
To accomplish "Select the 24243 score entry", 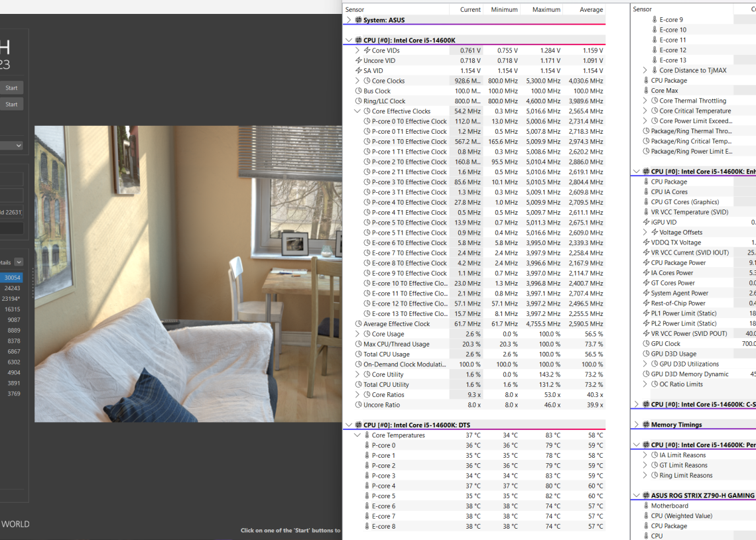I will tap(12, 288).
